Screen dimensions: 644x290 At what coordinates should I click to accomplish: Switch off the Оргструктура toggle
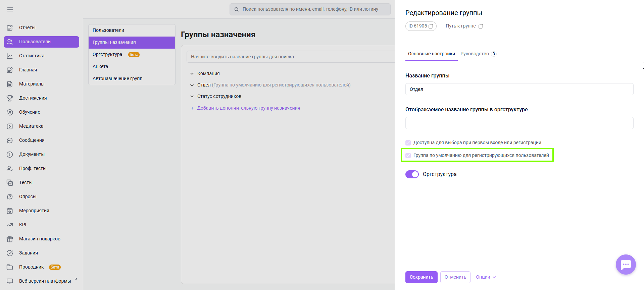(x=412, y=174)
